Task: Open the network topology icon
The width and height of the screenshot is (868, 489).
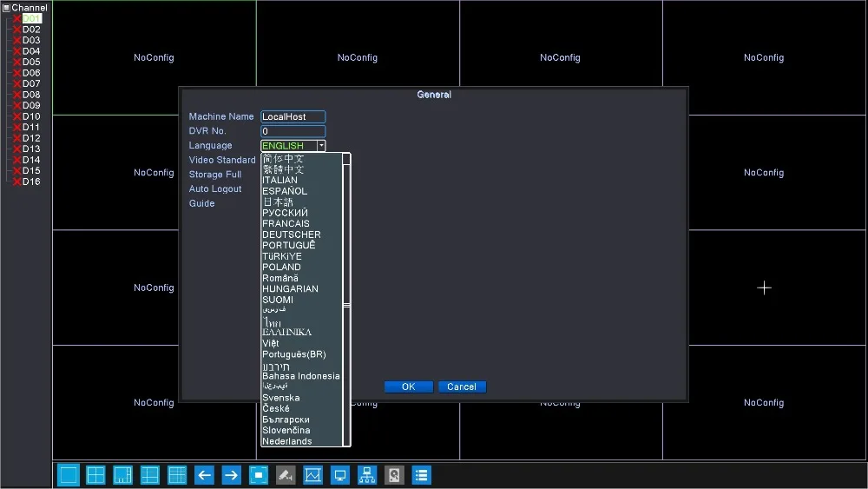Action: [367, 475]
